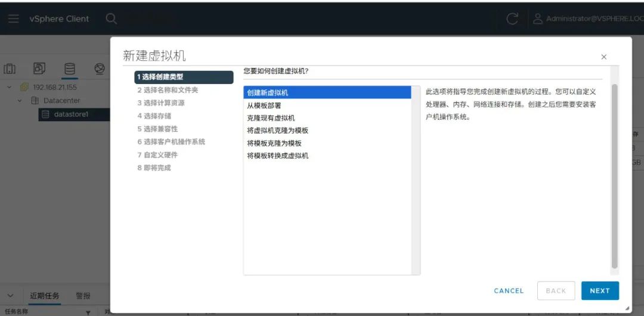Screen dimensions: 644x316
Task: Click the CANCEL button
Action: [x=509, y=290]
